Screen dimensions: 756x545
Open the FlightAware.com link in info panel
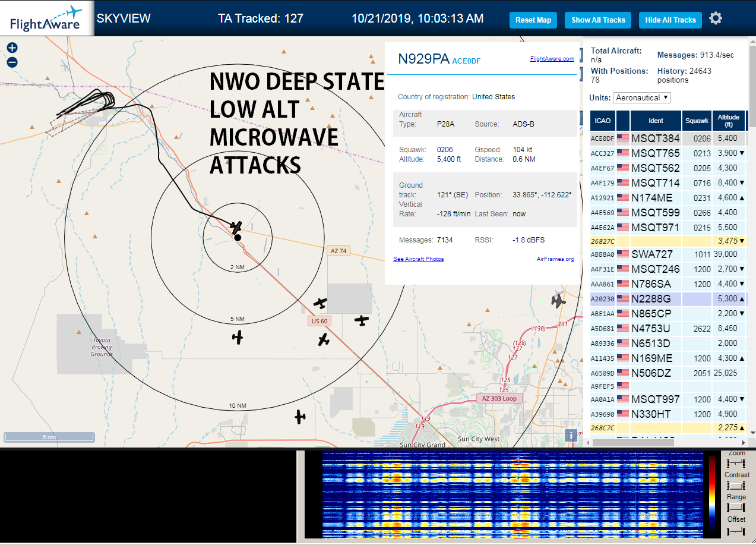click(x=552, y=58)
